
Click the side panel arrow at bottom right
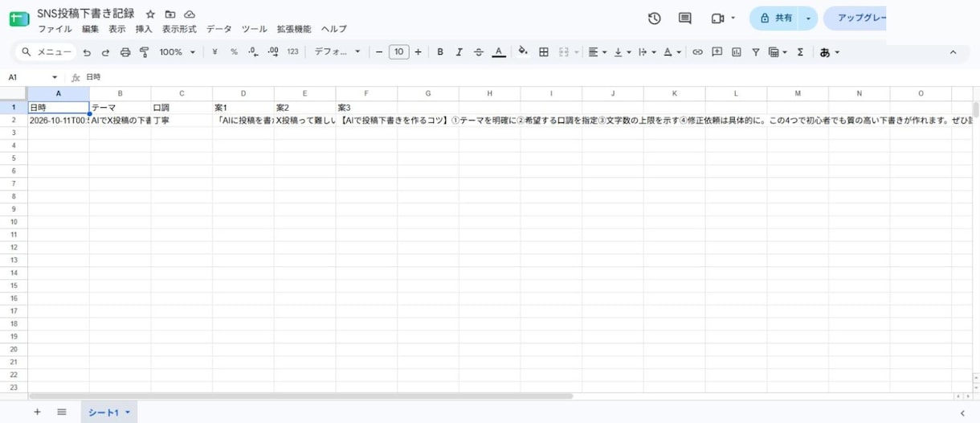[962, 413]
